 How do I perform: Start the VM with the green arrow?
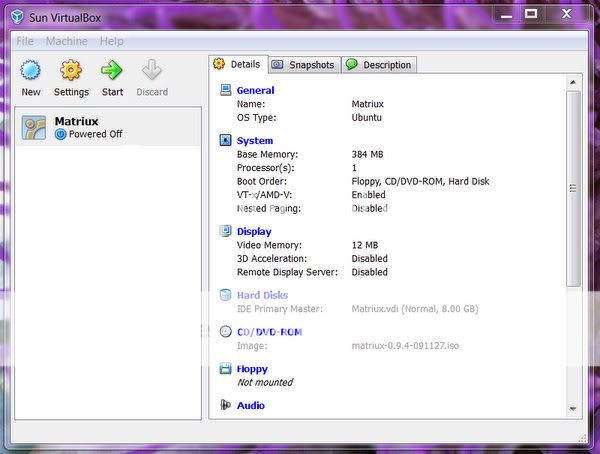[112, 70]
